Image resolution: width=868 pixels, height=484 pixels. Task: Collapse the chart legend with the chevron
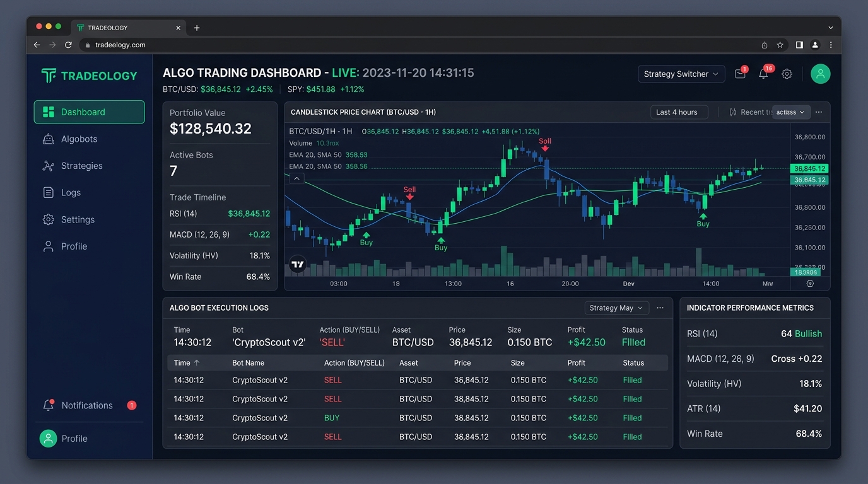296,178
